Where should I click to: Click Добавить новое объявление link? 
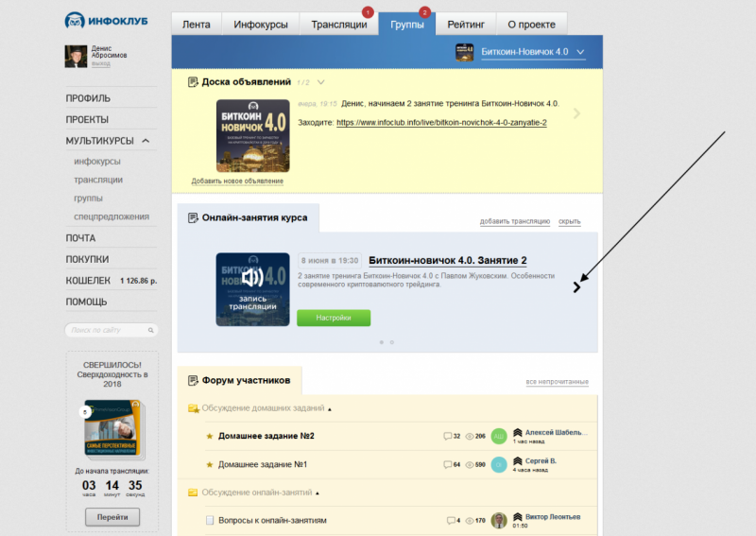pyautogui.click(x=237, y=181)
